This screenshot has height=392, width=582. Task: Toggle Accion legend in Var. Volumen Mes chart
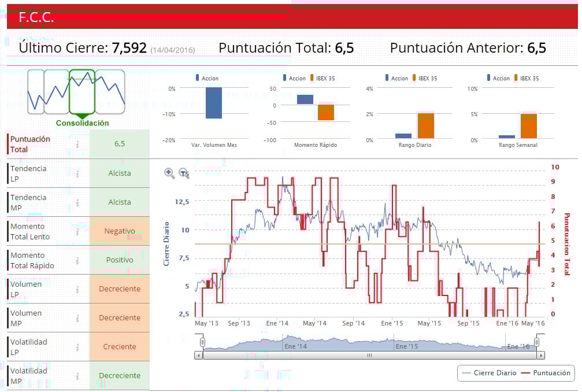coord(207,78)
